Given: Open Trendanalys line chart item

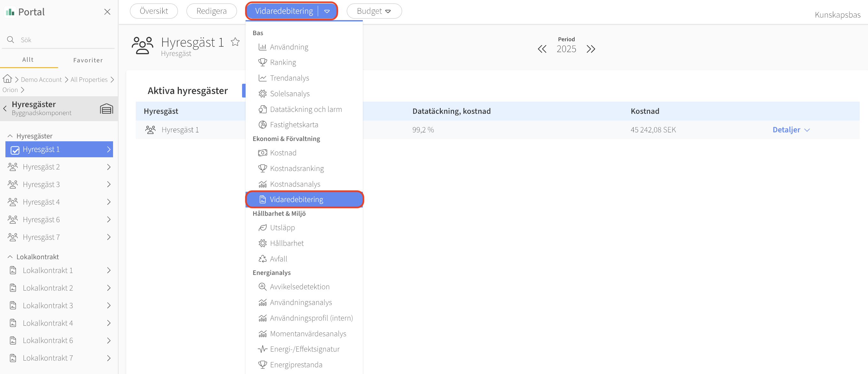Looking at the screenshot, I should 304,78.
